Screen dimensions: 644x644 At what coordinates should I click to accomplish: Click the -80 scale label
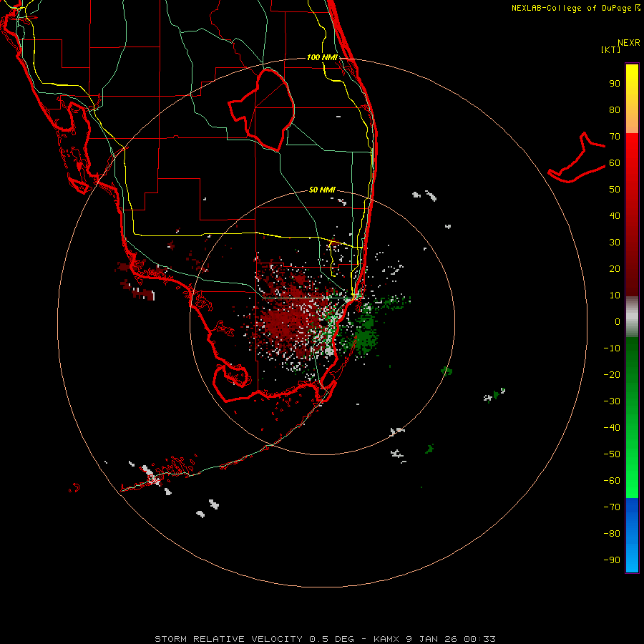tap(612, 534)
